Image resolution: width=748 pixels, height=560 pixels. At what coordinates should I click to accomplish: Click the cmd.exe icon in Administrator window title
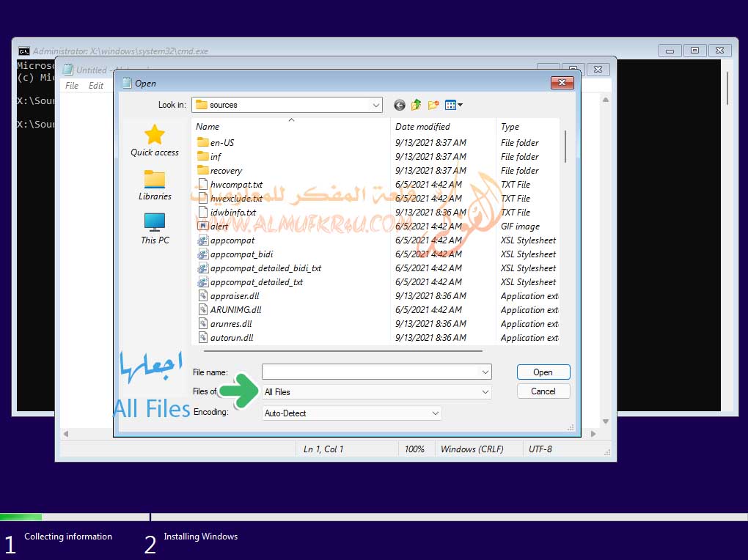point(24,51)
